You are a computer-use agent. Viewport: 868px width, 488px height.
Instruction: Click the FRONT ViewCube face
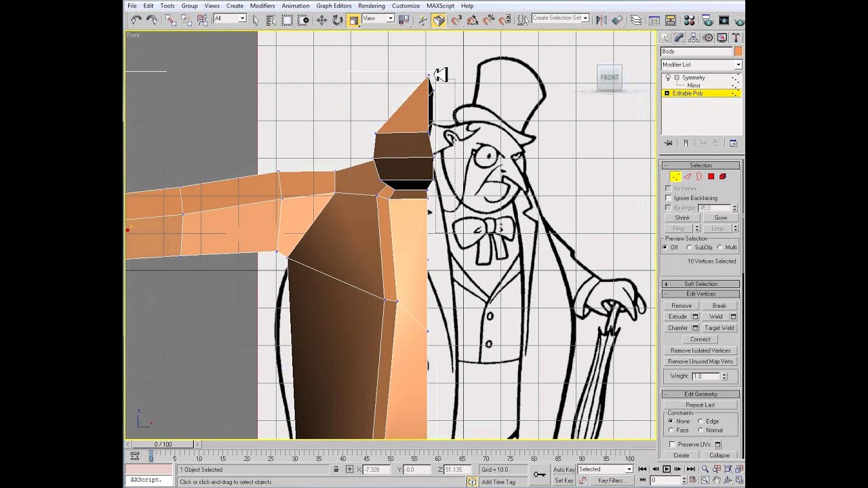(x=610, y=77)
